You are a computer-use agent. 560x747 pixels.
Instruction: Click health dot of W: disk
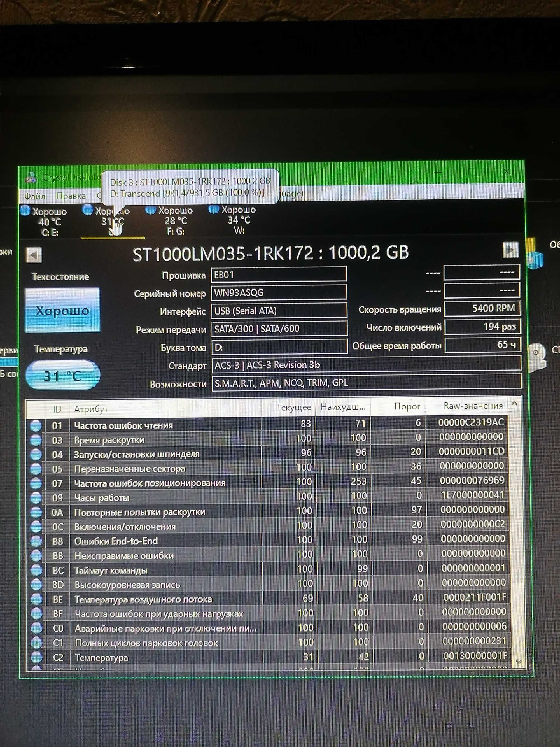coord(213,209)
